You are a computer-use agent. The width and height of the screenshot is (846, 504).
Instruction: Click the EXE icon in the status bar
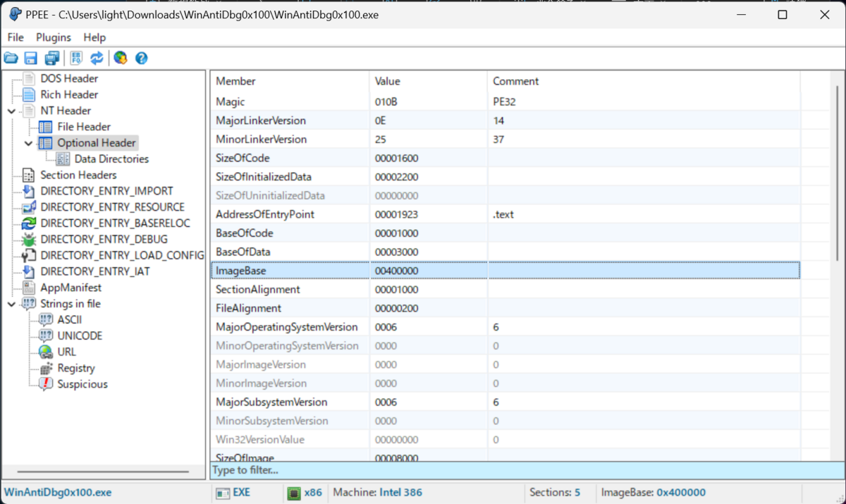(x=222, y=492)
